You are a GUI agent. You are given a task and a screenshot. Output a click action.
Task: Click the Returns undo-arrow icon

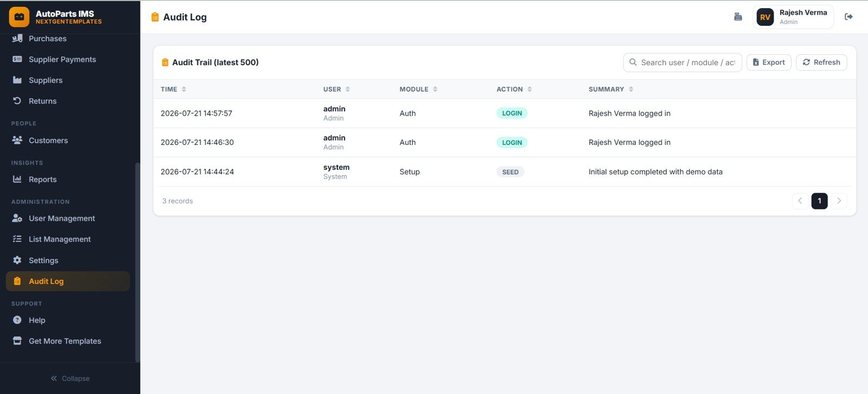pyautogui.click(x=17, y=101)
